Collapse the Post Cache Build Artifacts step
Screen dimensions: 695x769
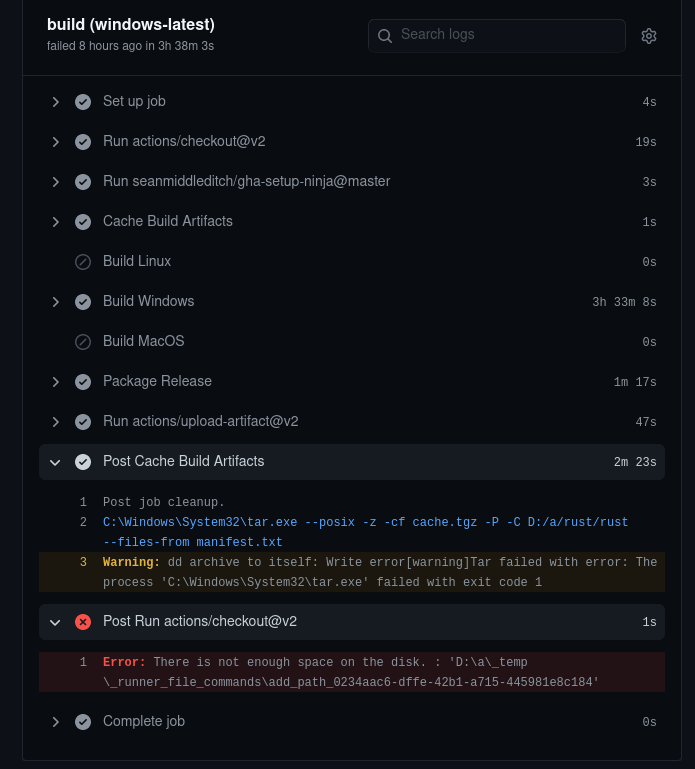point(55,462)
